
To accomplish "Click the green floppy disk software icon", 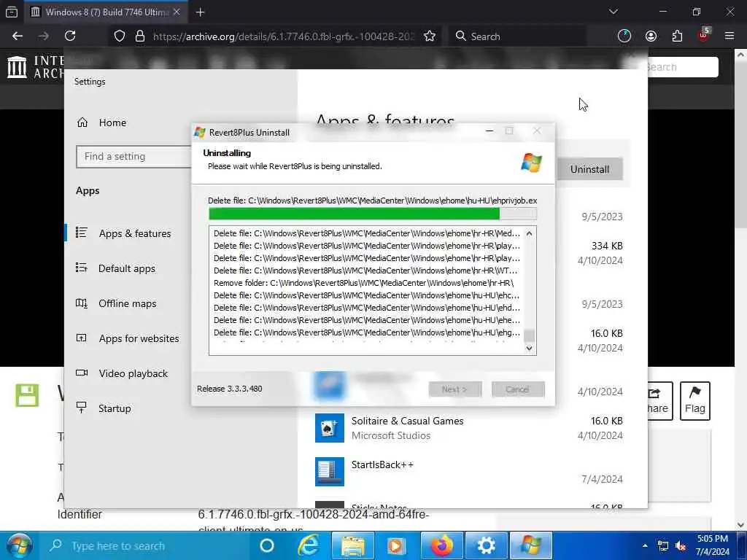I will coord(27,395).
